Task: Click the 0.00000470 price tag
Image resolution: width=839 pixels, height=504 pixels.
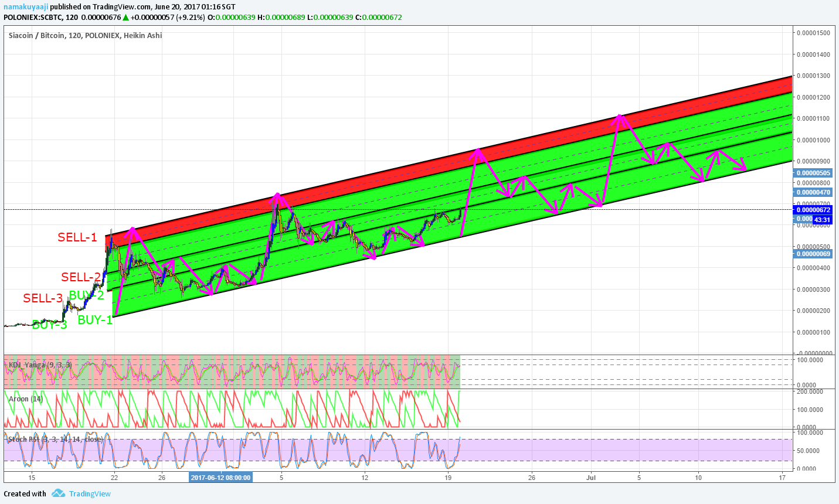Action: tap(813, 192)
